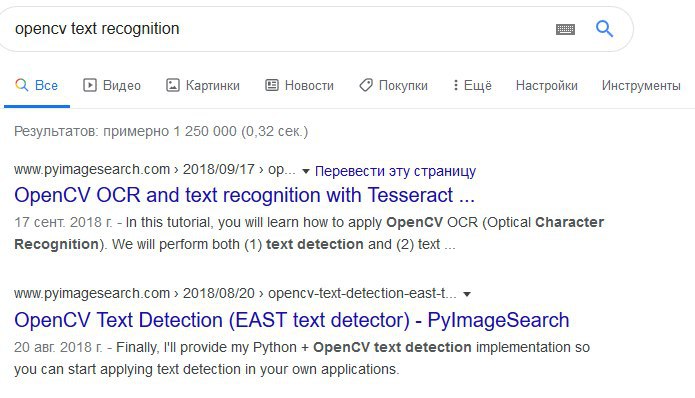
Task: Expand the first result's URL dropdown arrow
Action: coord(305,172)
